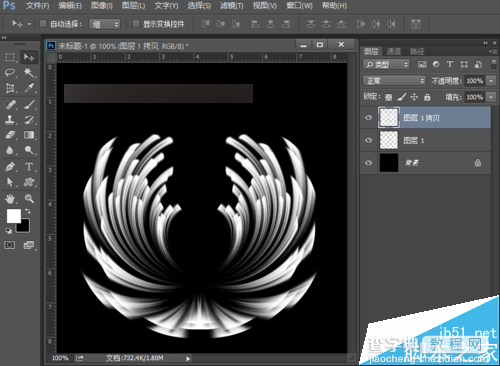
Task: Open the 填充 fill slider arrow
Action: coord(491,97)
